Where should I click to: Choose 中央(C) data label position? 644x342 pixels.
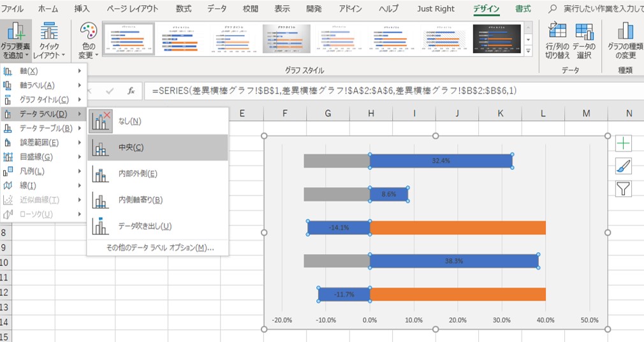[157, 147]
